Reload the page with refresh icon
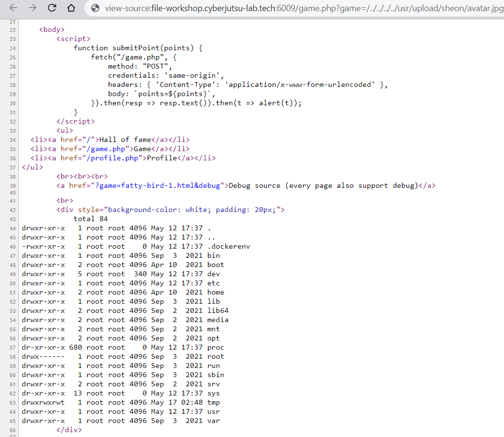Image resolution: width=504 pixels, height=437 pixels. (52, 8)
